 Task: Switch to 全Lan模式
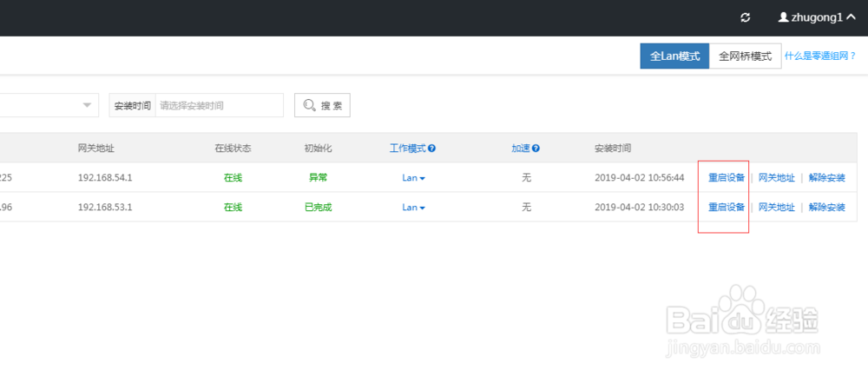click(674, 56)
